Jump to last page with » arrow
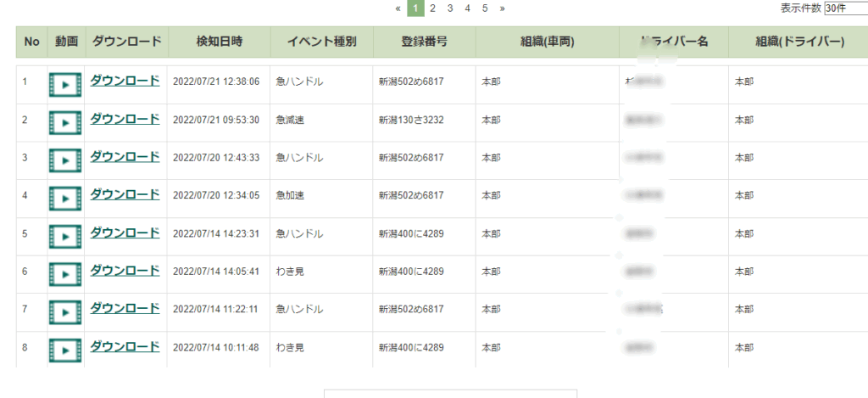 point(503,8)
